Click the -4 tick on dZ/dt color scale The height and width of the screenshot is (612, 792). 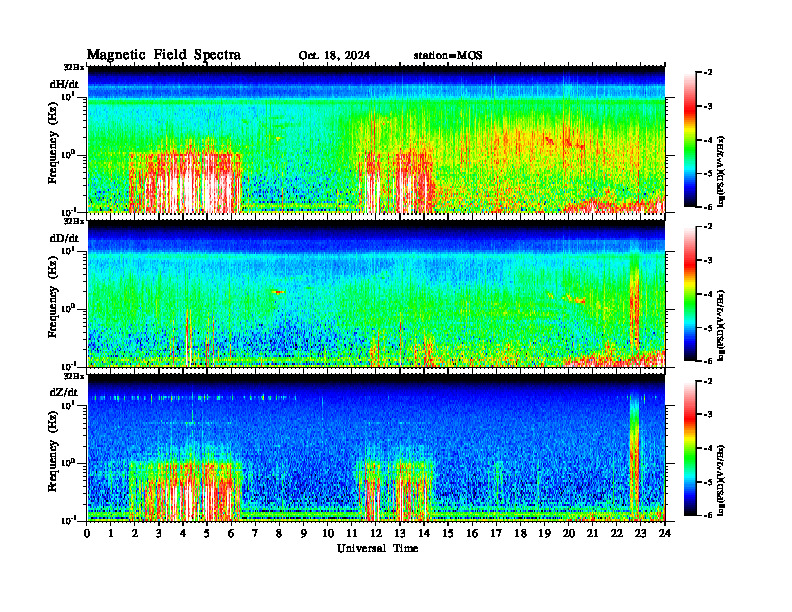coord(708,448)
